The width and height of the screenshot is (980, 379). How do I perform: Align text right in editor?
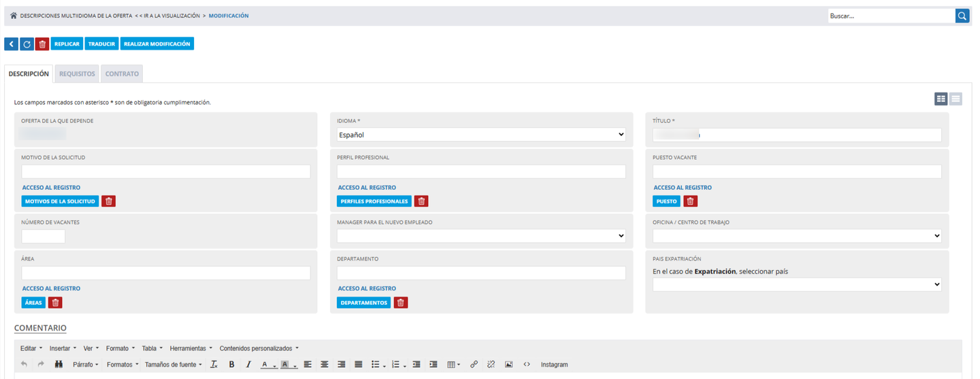[x=342, y=365]
